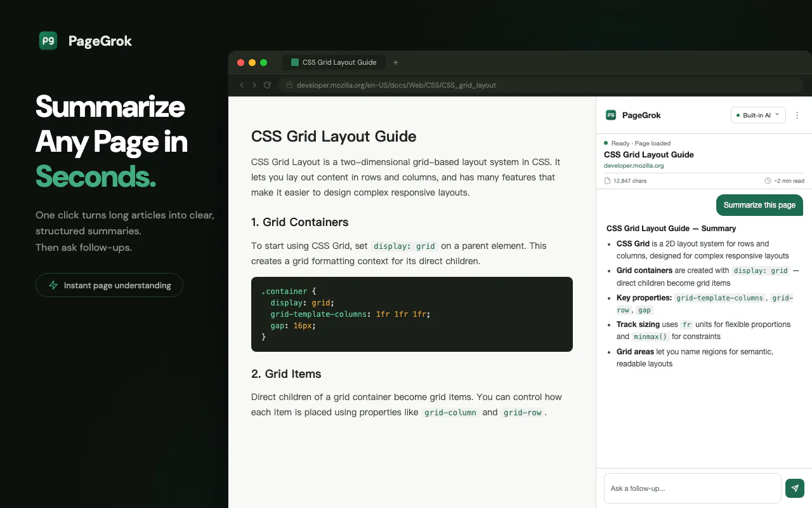Reload the page with the refresh icon

coord(267,85)
